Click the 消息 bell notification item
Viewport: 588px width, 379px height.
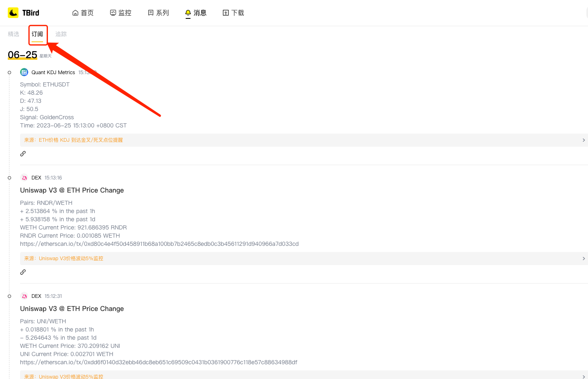pyautogui.click(x=195, y=13)
